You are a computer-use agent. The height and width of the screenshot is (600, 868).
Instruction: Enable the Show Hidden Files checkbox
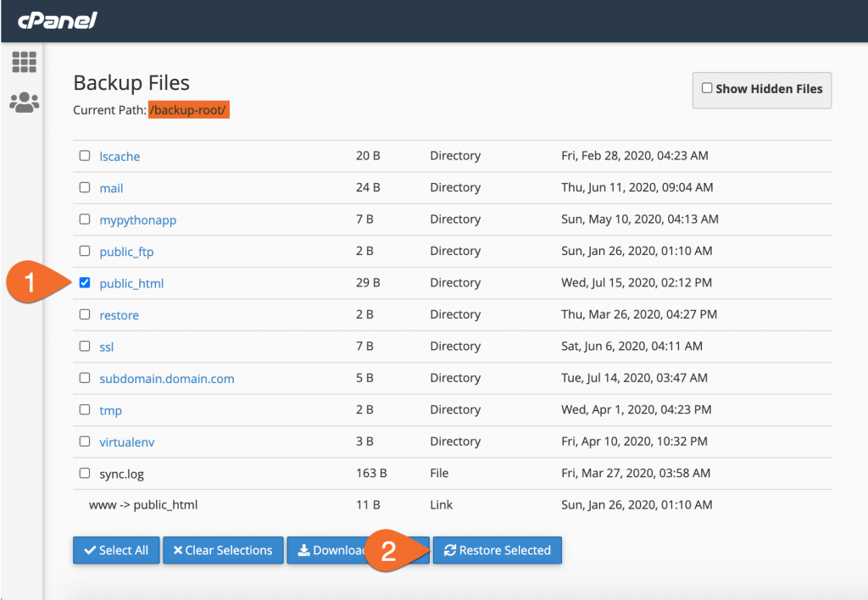[706, 88]
